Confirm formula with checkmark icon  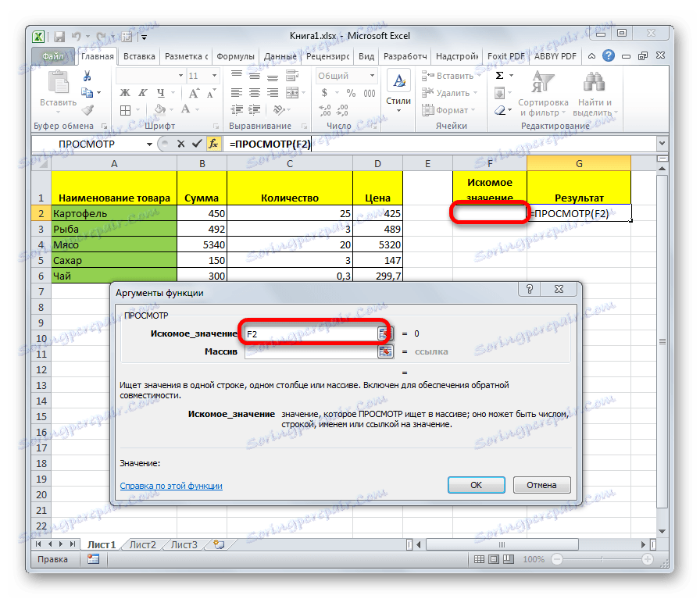(196, 144)
